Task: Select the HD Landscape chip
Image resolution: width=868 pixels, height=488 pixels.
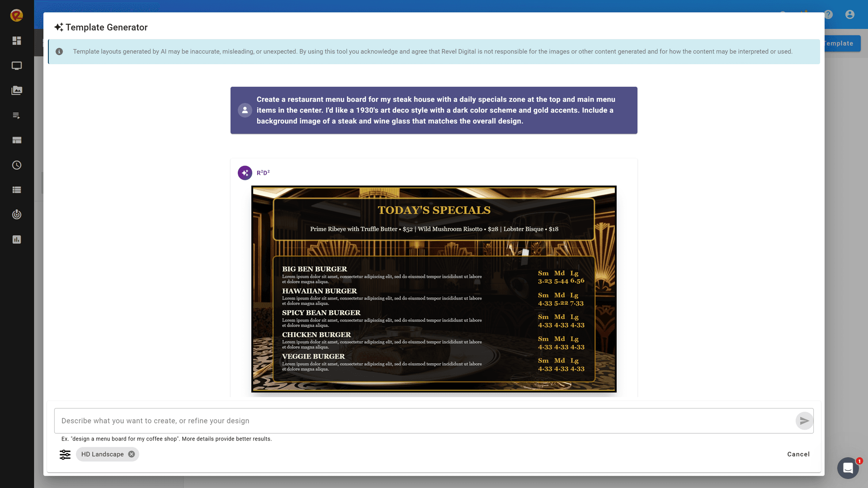Action: pyautogui.click(x=102, y=455)
